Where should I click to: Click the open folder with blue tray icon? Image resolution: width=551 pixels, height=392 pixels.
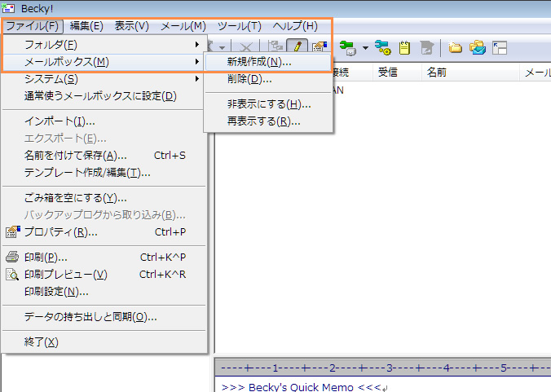coord(478,47)
